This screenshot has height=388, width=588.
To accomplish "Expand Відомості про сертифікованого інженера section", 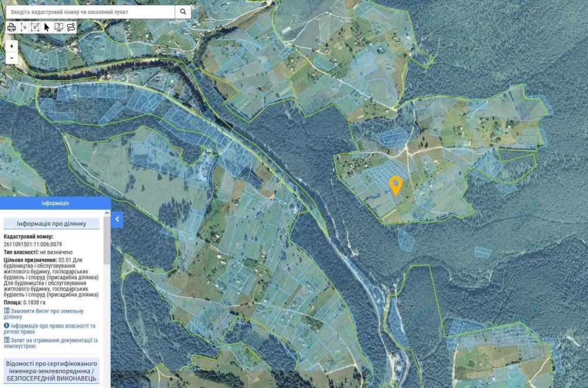I will pyautogui.click(x=51, y=371).
